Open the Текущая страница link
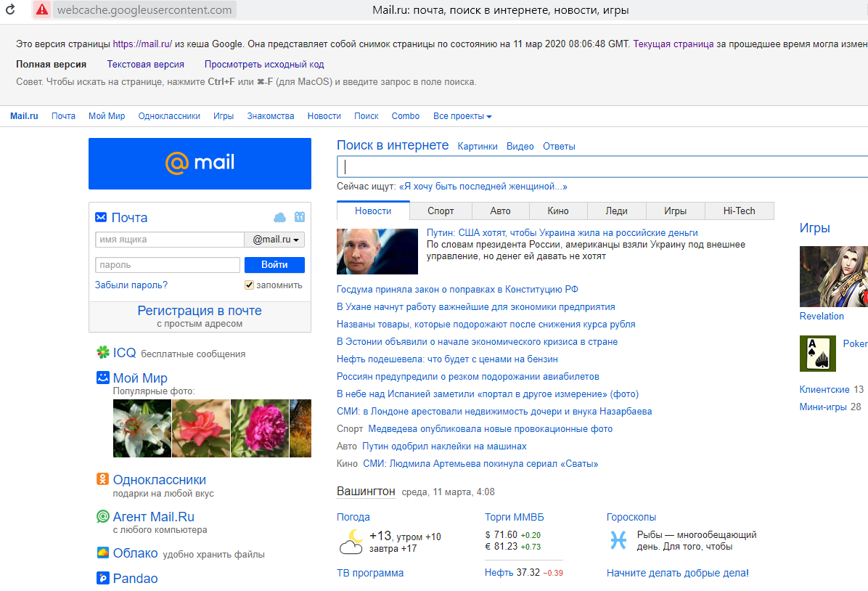Viewport: 868px width, 591px height. (673, 44)
